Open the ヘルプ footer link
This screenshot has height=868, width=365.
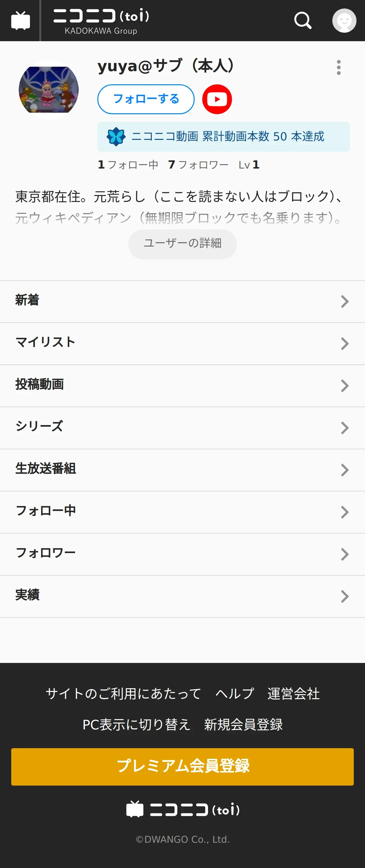tap(235, 694)
